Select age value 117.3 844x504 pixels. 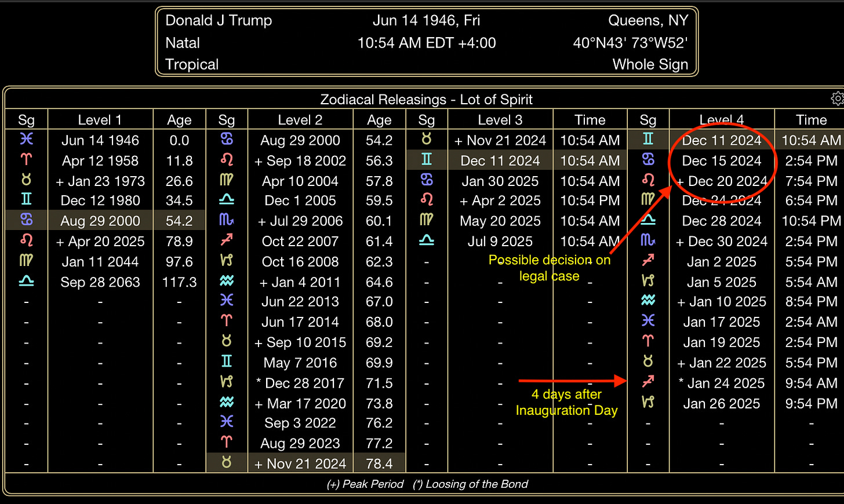(179, 282)
